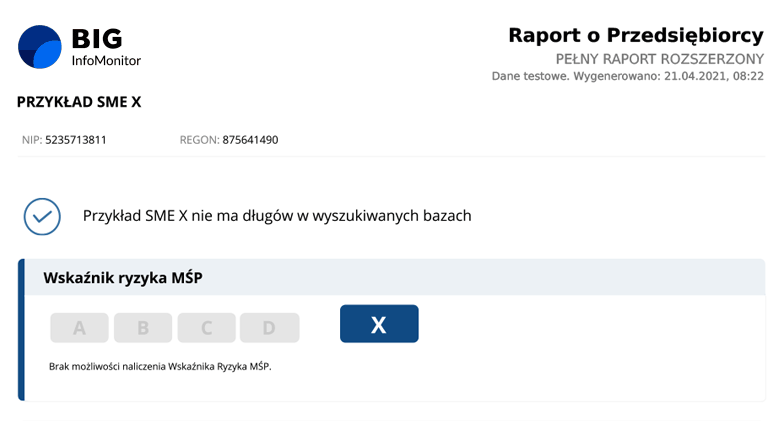767x421 pixels.
Task: Click the no-debts status message text
Action: [276, 215]
